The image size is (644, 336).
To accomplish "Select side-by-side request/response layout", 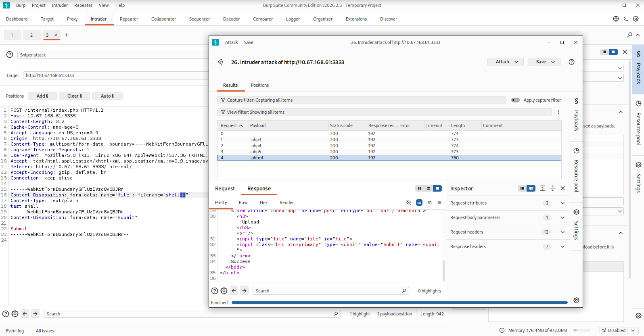I will pyautogui.click(x=420, y=188).
